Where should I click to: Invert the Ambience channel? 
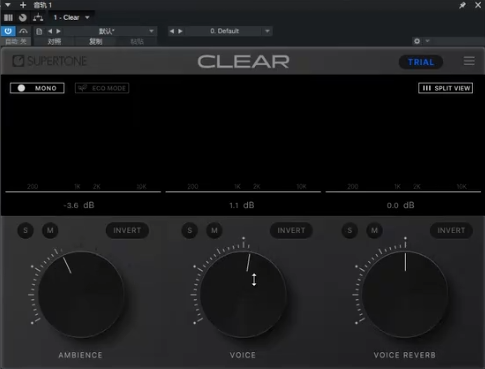point(127,230)
